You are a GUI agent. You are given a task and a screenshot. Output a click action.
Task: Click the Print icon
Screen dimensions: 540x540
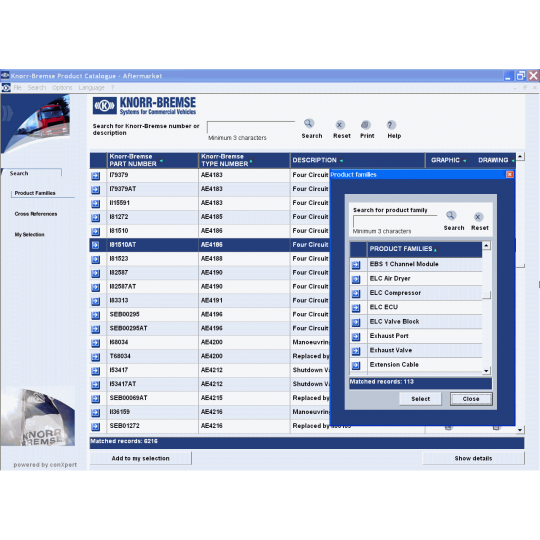click(366, 125)
